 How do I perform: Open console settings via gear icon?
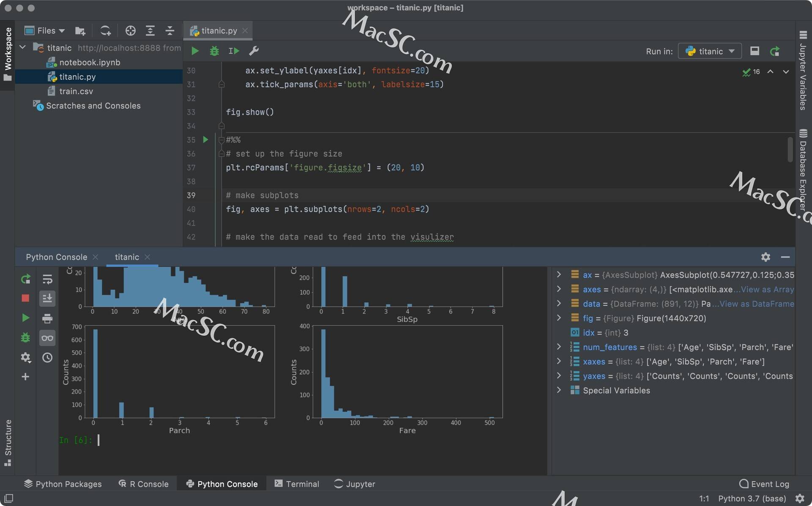(25, 358)
